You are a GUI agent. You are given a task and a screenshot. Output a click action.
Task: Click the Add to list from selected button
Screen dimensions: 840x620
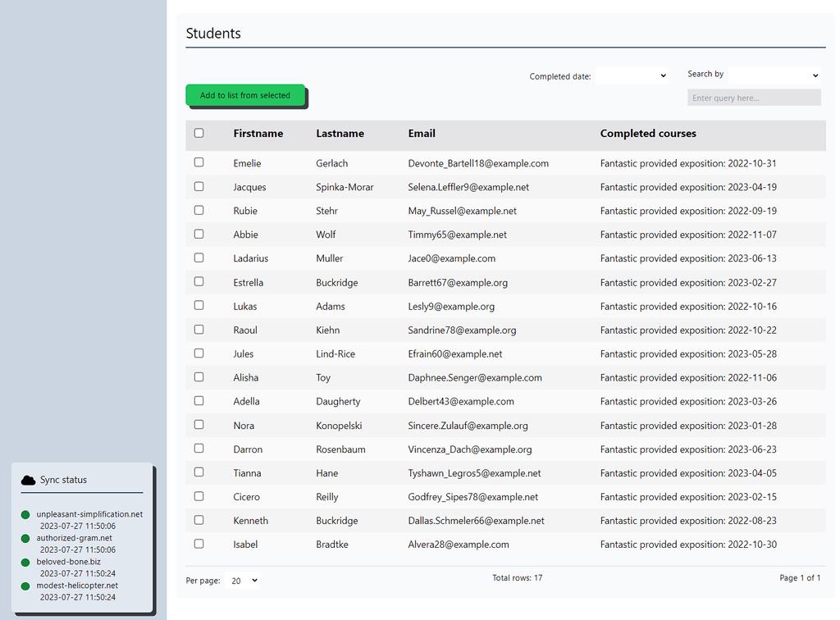click(245, 95)
